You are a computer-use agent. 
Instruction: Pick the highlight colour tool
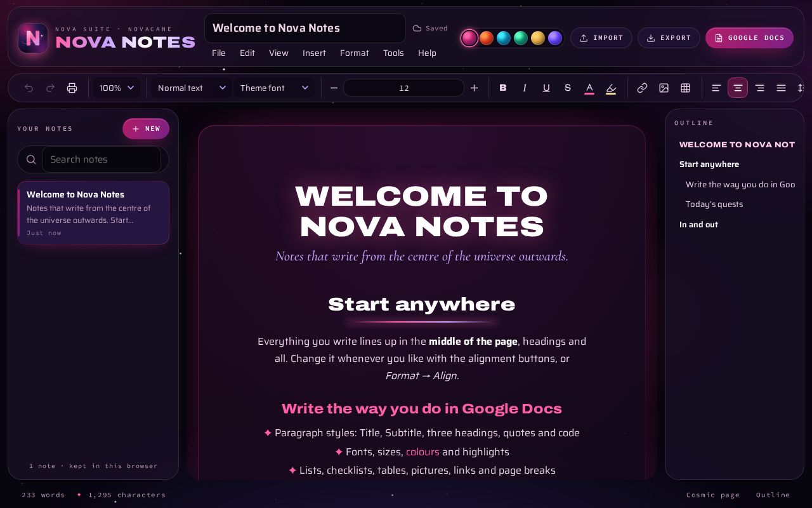coord(611,88)
